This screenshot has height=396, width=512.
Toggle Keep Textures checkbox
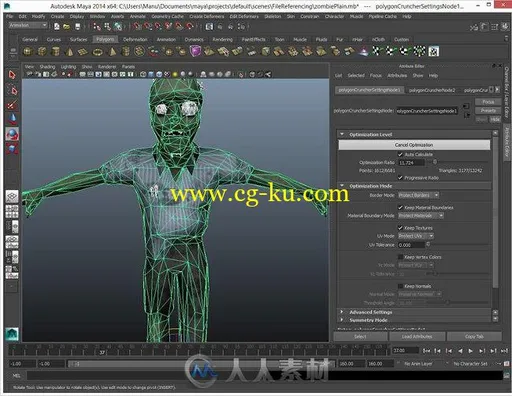pyautogui.click(x=400, y=228)
